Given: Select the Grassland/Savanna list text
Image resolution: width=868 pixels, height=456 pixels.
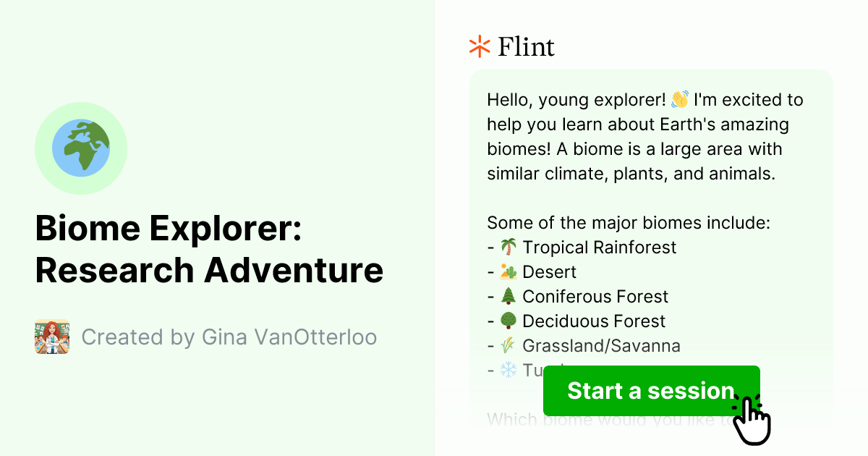Looking at the screenshot, I should pyautogui.click(x=600, y=345).
